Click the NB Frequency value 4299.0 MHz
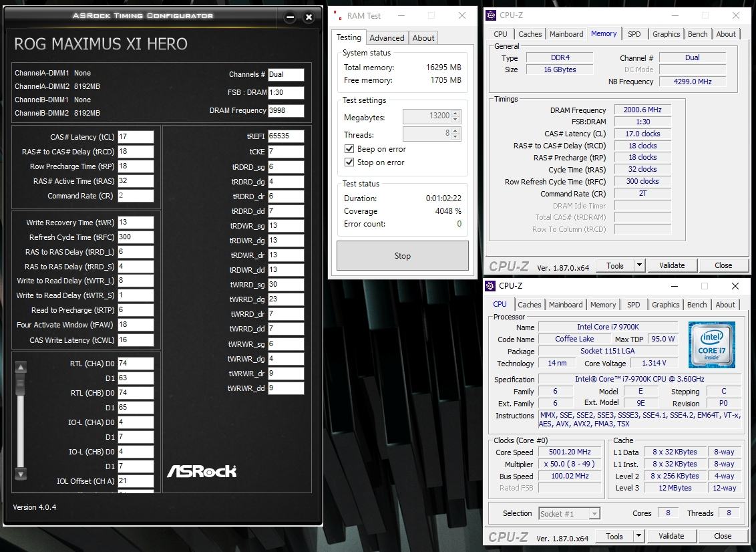The width and height of the screenshot is (756, 552). pyautogui.click(x=693, y=82)
